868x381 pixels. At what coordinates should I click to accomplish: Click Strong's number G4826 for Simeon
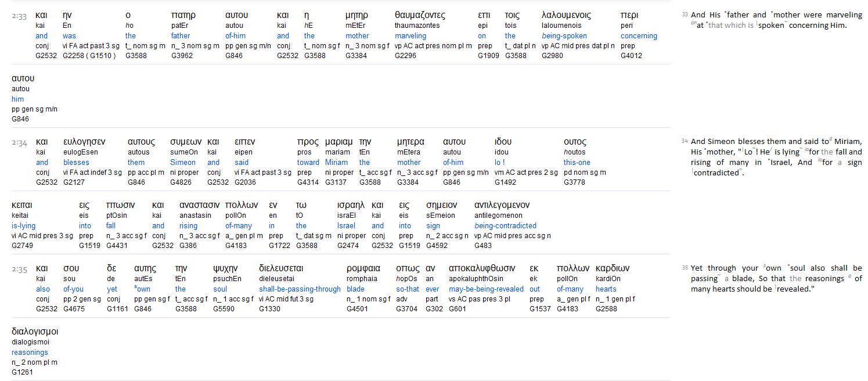click(x=181, y=182)
